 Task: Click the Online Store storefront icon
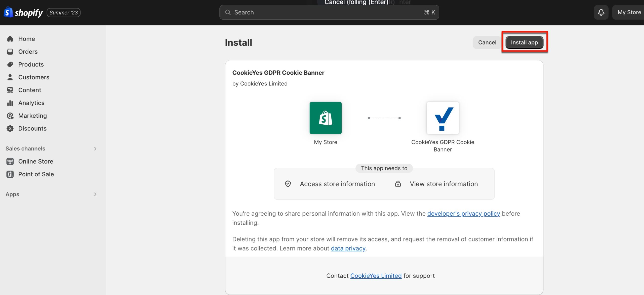(x=10, y=161)
